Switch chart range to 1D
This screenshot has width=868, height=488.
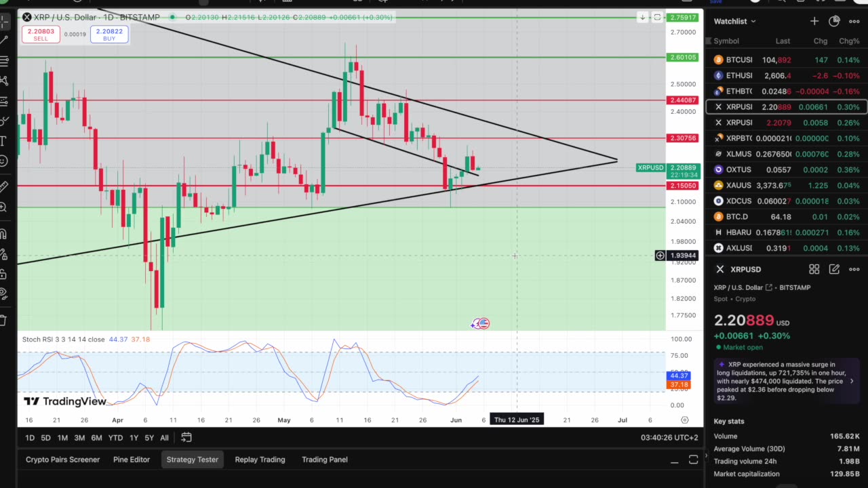click(30, 438)
